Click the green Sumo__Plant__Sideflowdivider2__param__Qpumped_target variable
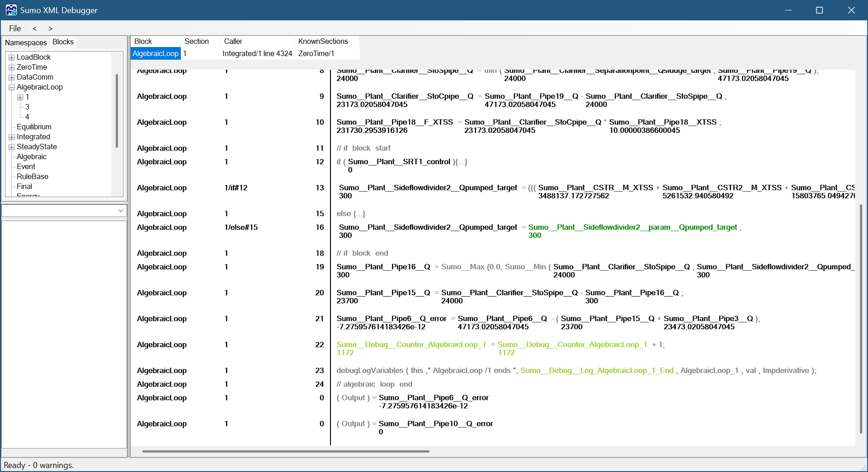 pos(632,227)
